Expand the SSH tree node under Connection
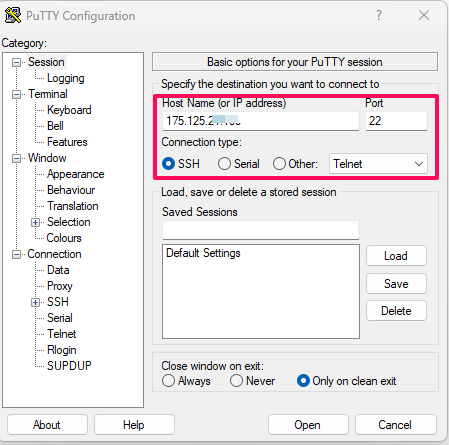The image size is (449, 445). (x=35, y=302)
